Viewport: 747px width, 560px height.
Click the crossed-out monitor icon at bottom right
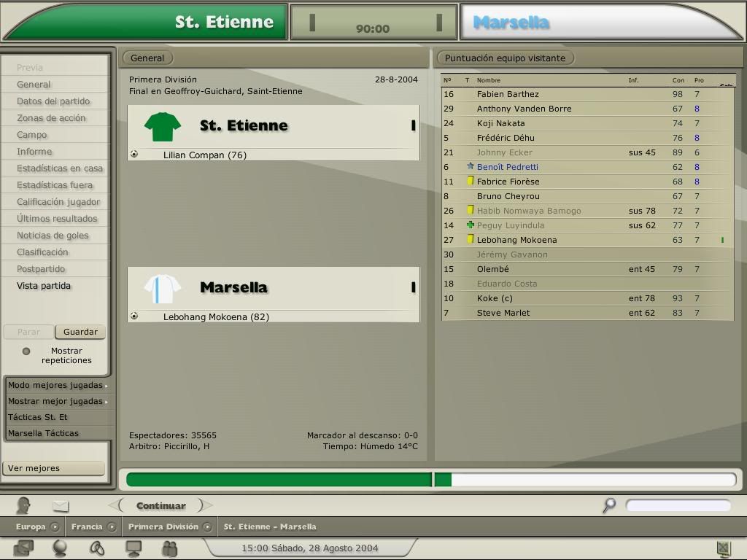tap(724, 548)
